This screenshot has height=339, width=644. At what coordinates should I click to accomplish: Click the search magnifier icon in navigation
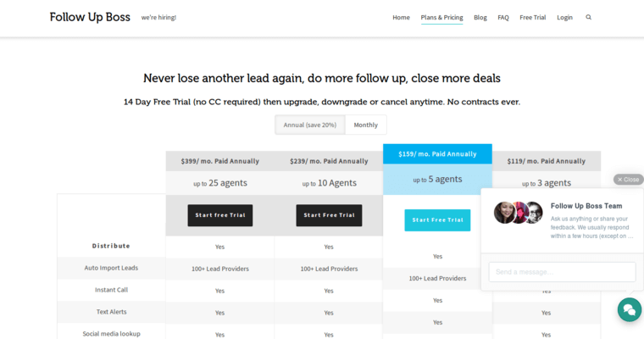[588, 17]
